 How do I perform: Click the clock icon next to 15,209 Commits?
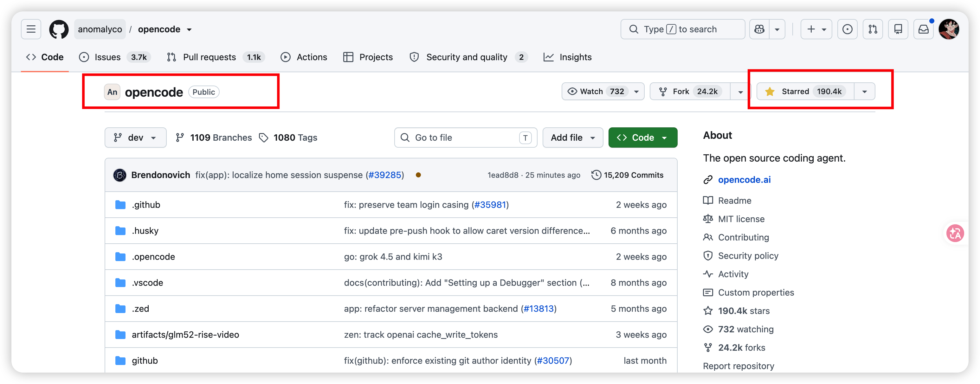coord(596,175)
